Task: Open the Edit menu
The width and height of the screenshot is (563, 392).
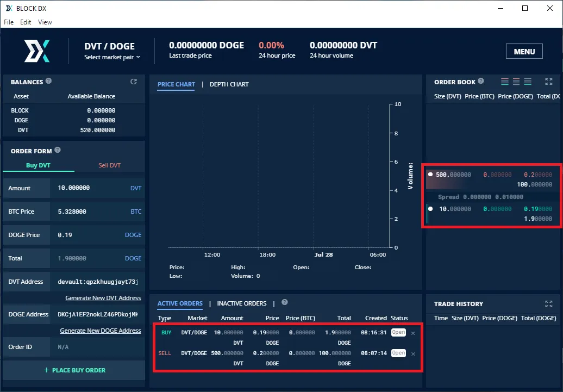Action: tap(26, 22)
